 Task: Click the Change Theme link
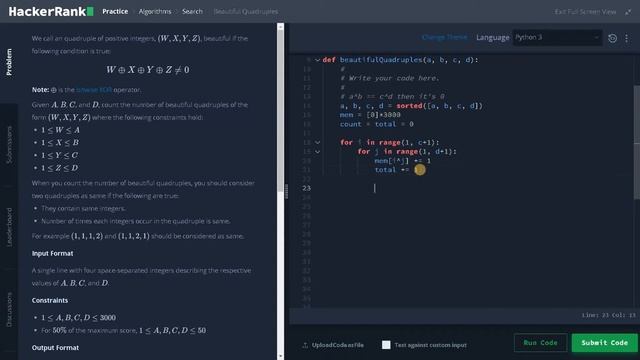[x=444, y=38]
